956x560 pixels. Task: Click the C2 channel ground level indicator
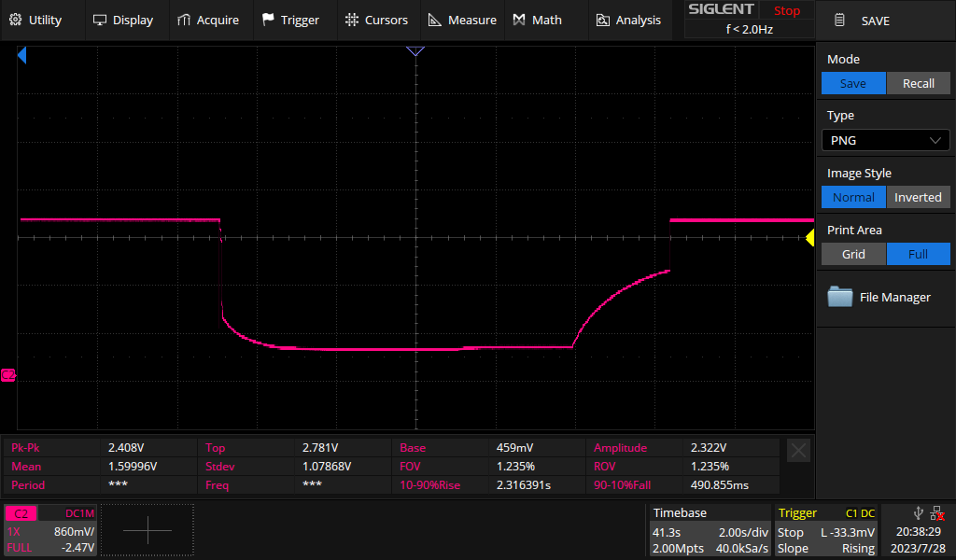9,374
